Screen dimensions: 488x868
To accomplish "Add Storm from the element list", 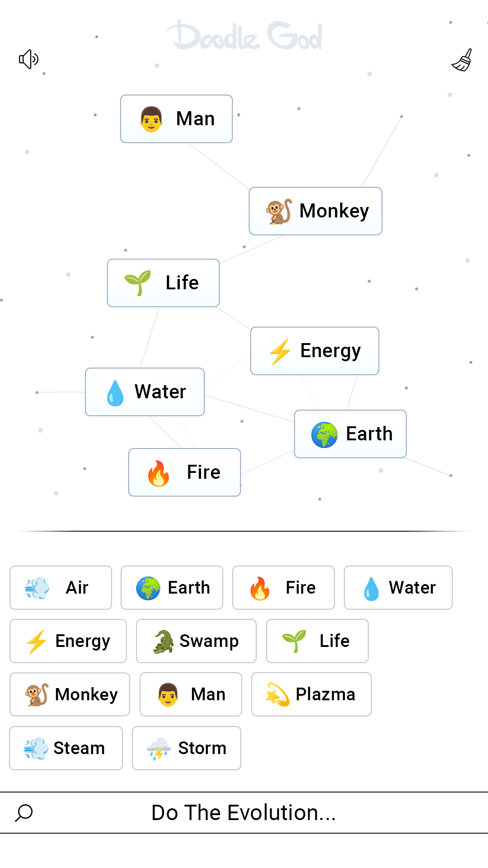I will coord(187,748).
